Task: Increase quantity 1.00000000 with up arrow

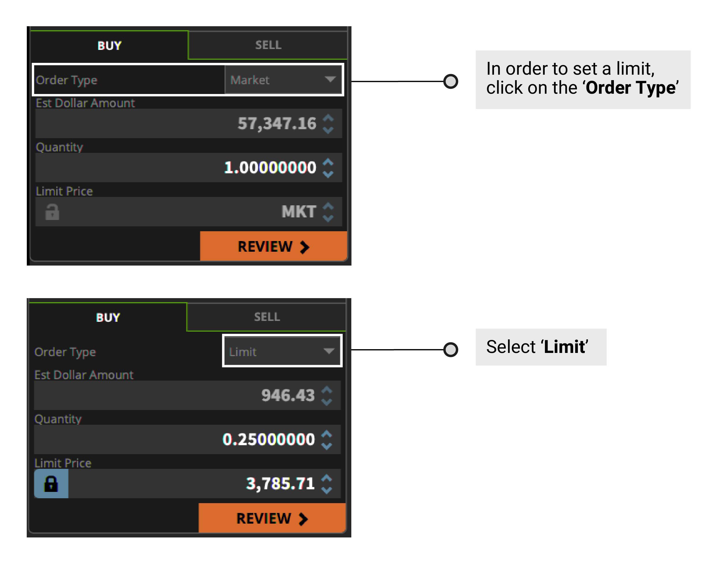Action: [328, 162]
